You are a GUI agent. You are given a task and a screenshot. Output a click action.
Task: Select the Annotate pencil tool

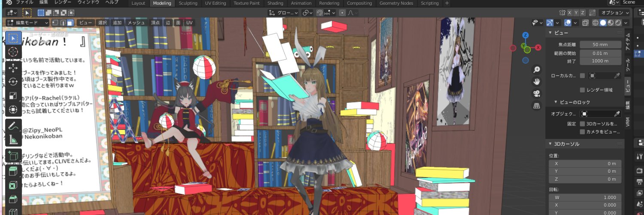click(x=13, y=126)
